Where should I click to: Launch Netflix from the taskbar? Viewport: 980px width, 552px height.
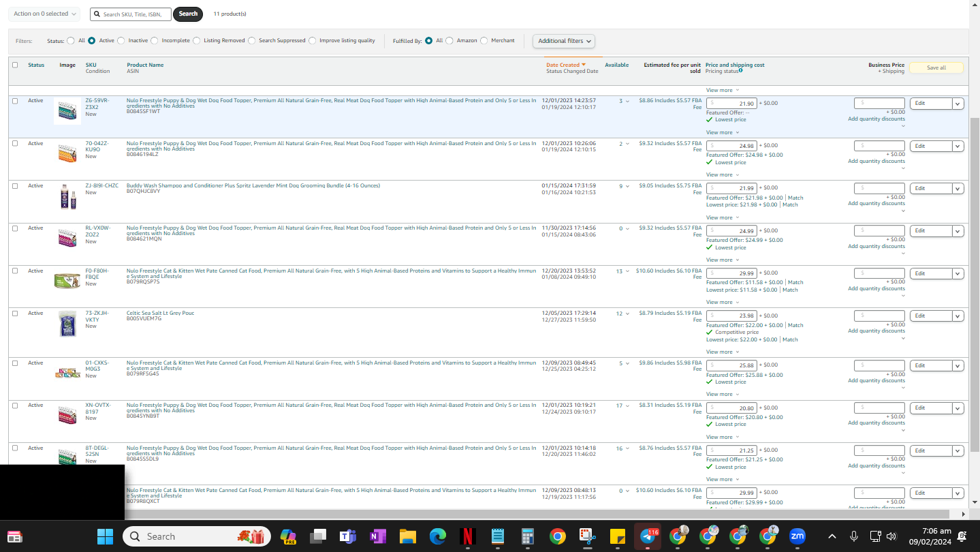pyautogui.click(x=467, y=536)
